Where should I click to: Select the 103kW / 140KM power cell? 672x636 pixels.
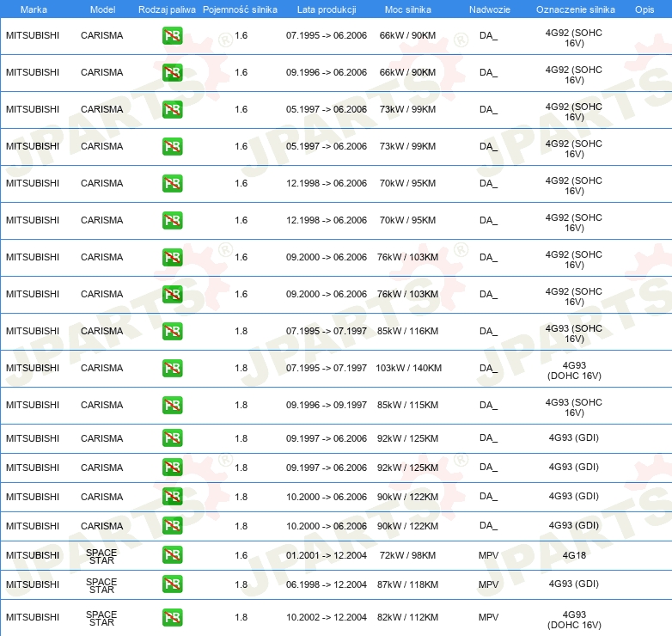[408, 369]
